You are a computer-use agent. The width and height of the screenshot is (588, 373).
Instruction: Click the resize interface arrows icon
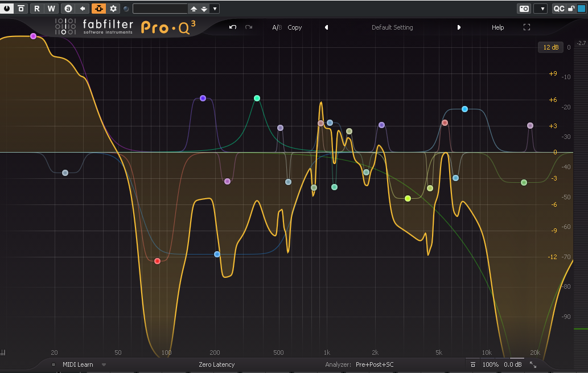click(533, 364)
